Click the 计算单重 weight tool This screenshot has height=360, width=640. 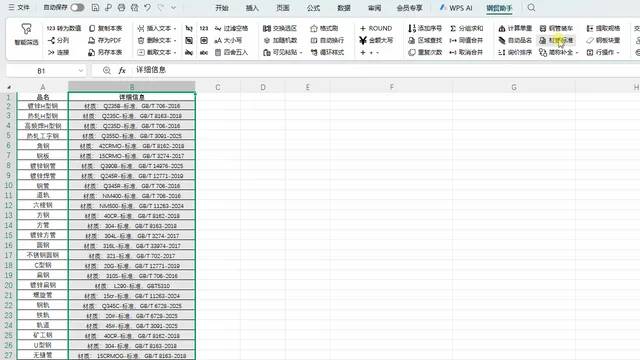pos(515,28)
